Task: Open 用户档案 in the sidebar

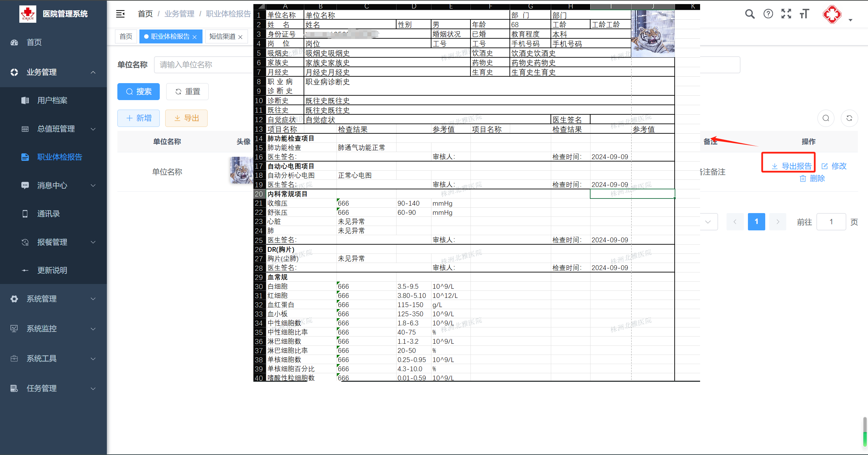Action: click(52, 100)
